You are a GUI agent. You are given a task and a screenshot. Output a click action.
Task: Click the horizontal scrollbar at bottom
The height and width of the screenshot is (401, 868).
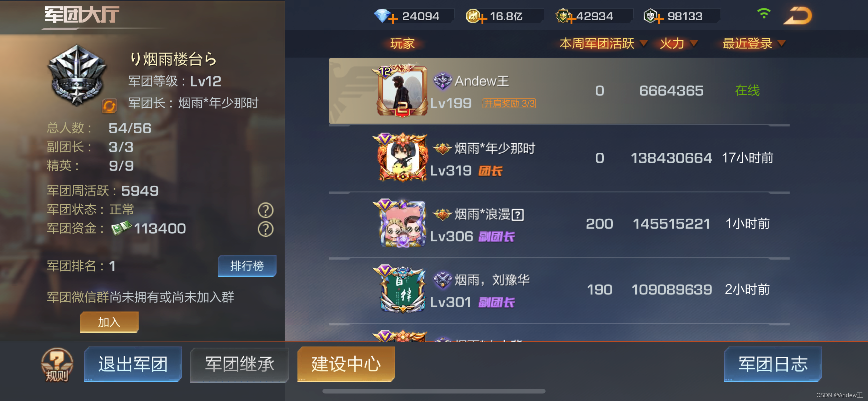pyautogui.click(x=434, y=391)
